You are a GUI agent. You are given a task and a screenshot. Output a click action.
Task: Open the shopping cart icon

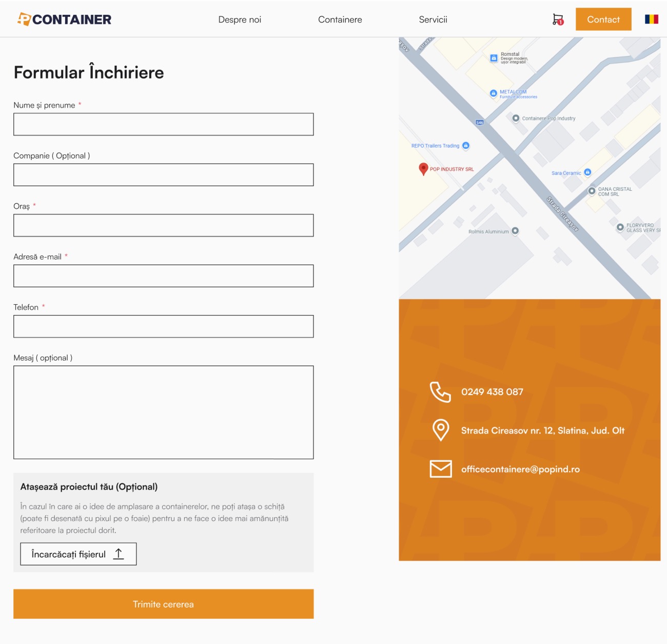click(558, 19)
